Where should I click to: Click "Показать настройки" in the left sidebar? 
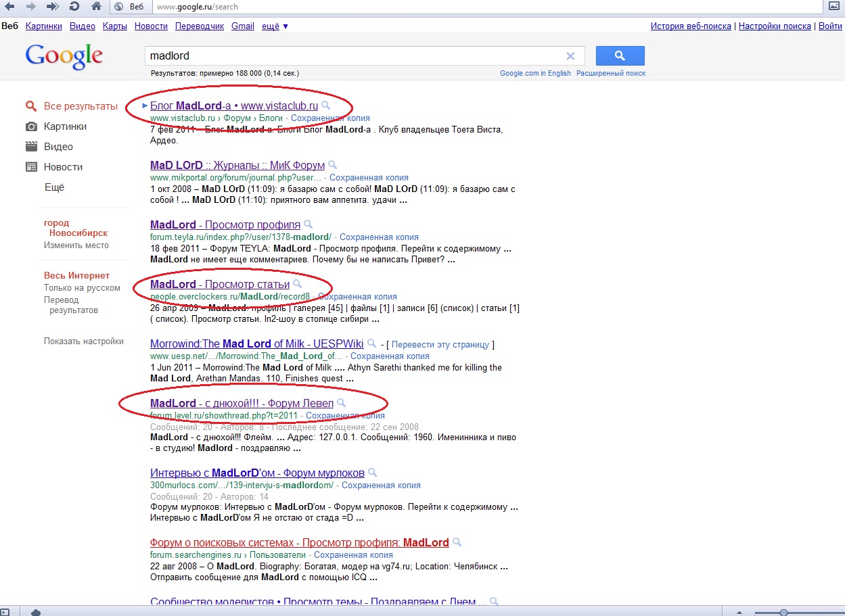point(84,341)
